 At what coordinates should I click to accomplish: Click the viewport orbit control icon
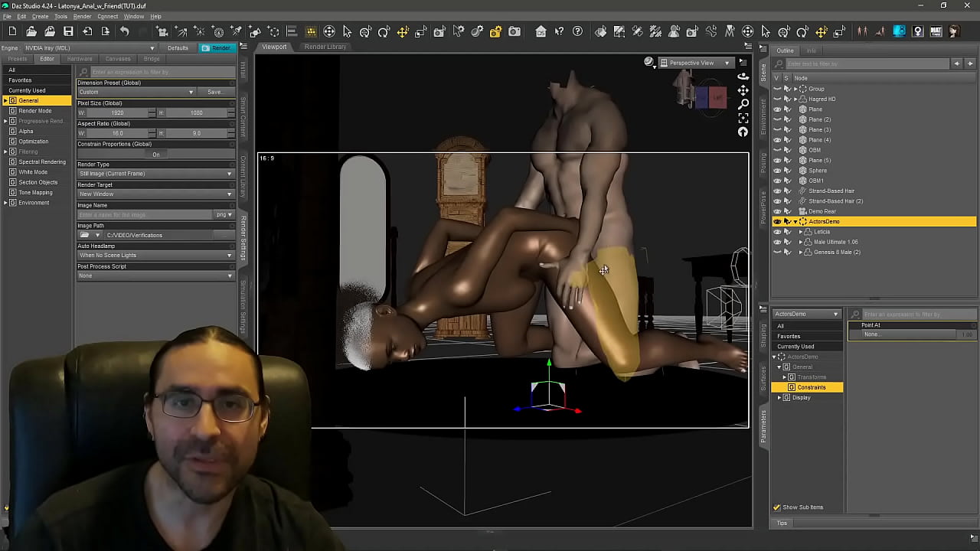pyautogui.click(x=743, y=77)
